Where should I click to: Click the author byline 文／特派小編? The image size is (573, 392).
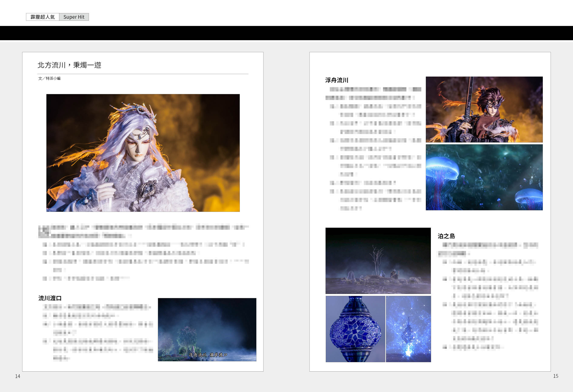click(49, 78)
